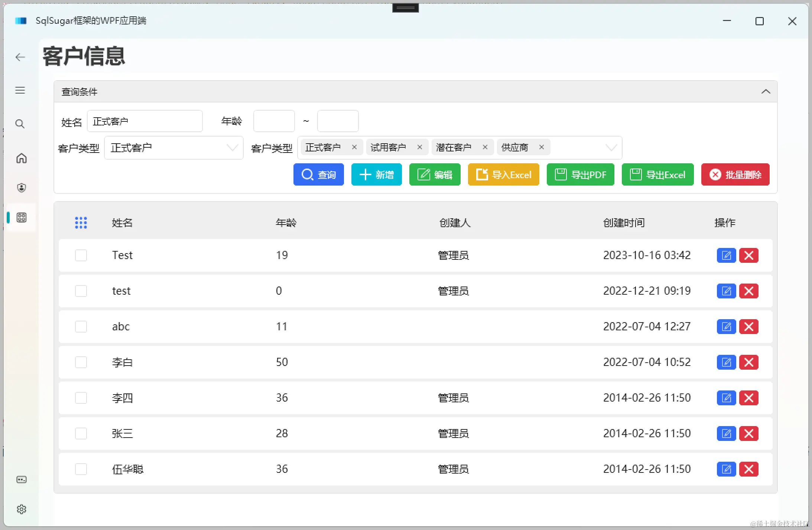Image resolution: width=812 pixels, height=530 pixels.
Task: Click the age cell 50
Action: click(x=282, y=362)
